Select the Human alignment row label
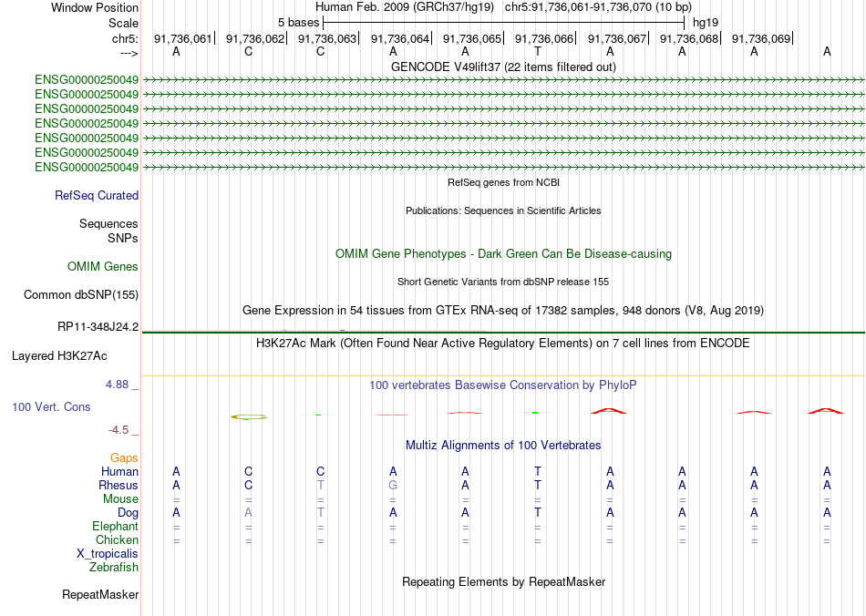This screenshot has width=866, height=616. 119,471
